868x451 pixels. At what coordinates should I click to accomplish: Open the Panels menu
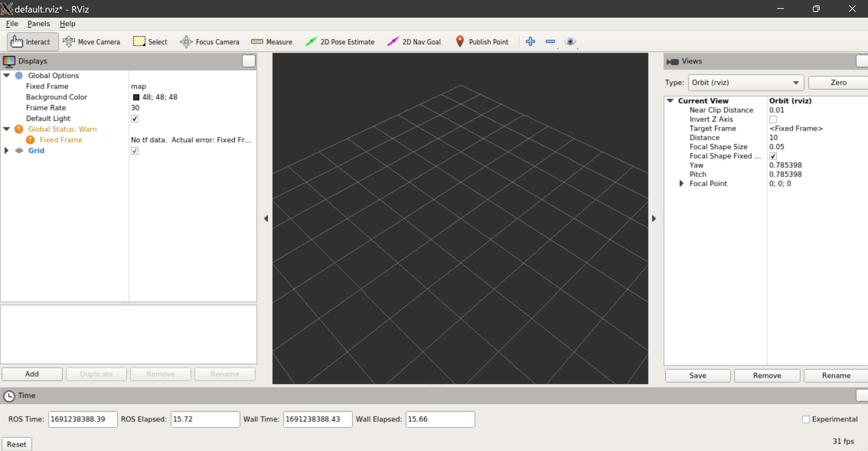(38, 23)
